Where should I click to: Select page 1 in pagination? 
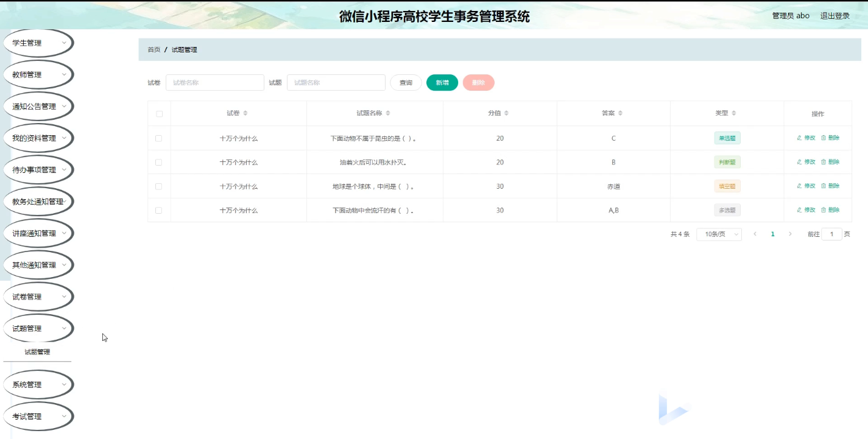[773, 234]
